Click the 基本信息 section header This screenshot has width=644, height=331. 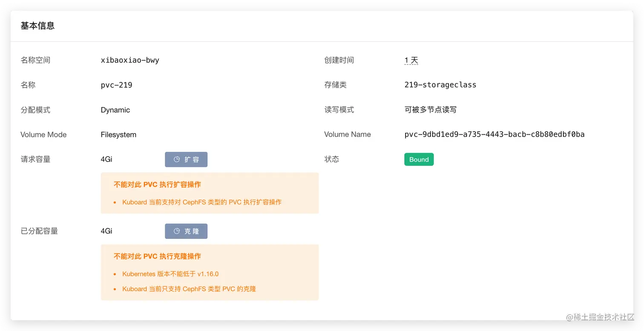point(37,26)
